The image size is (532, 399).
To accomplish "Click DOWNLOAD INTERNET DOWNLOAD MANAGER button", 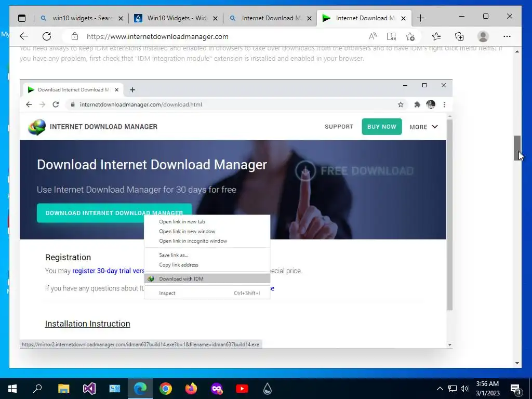I will coord(114,213).
